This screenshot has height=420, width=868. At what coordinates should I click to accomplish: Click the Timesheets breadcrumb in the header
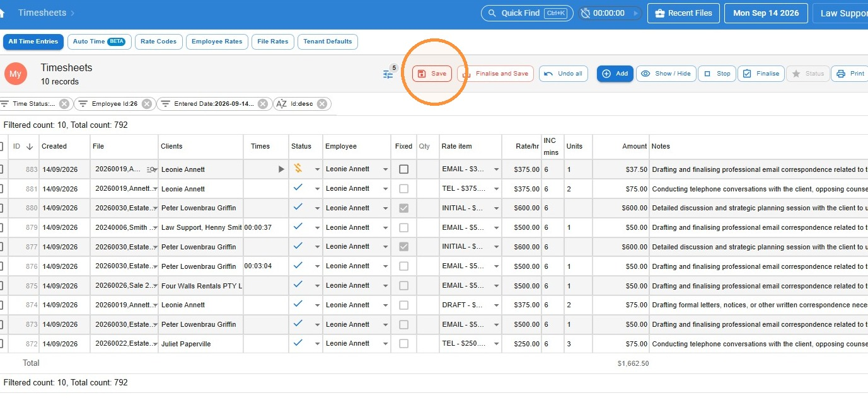(x=42, y=13)
